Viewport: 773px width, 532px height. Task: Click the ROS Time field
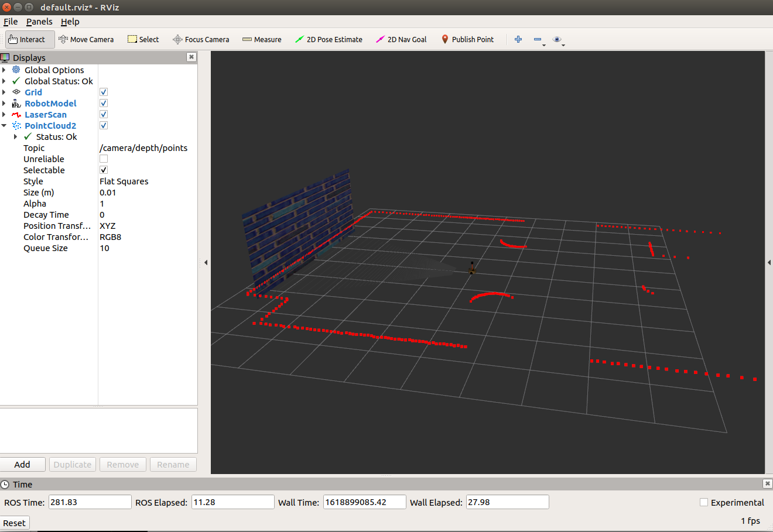pos(90,502)
